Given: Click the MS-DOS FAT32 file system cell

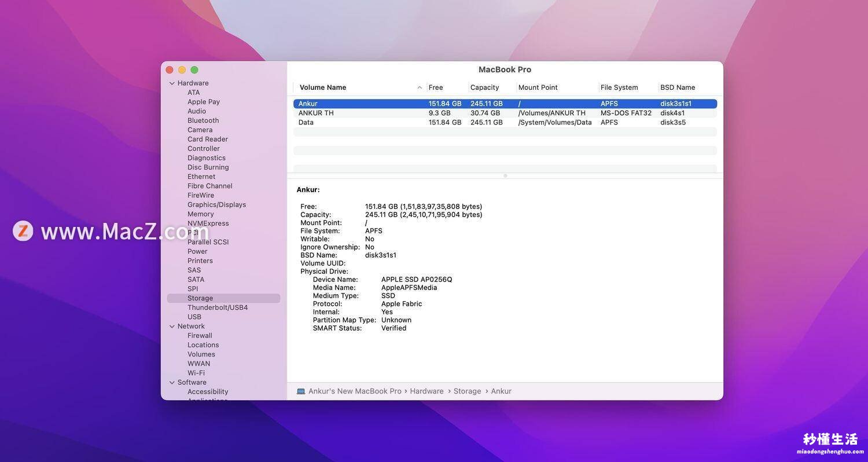Looking at the screenshot, I should click(x=626, y=113).
